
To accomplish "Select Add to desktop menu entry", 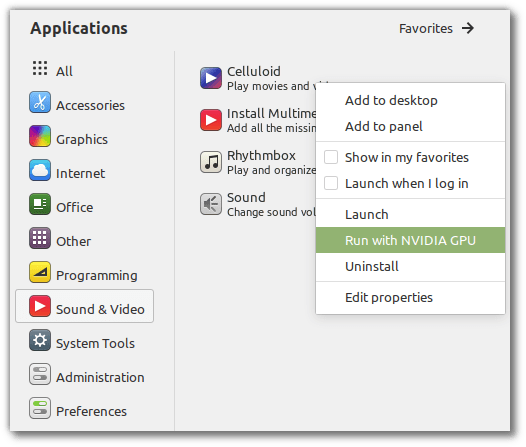I will coord(410,100).
